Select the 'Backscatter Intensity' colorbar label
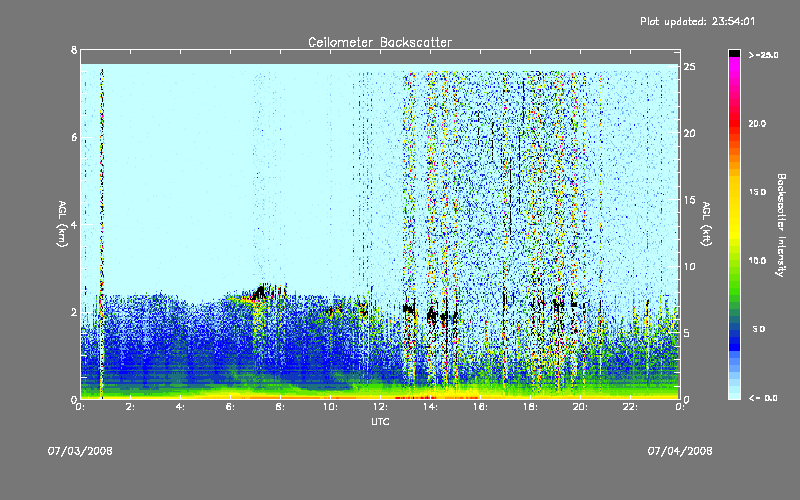Screen dimensions: 800x500 (x=781, y=225)
